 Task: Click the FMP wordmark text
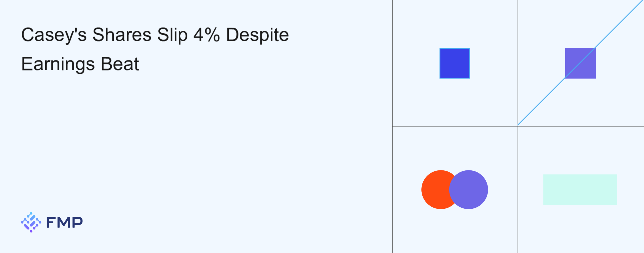click(64, 222)
